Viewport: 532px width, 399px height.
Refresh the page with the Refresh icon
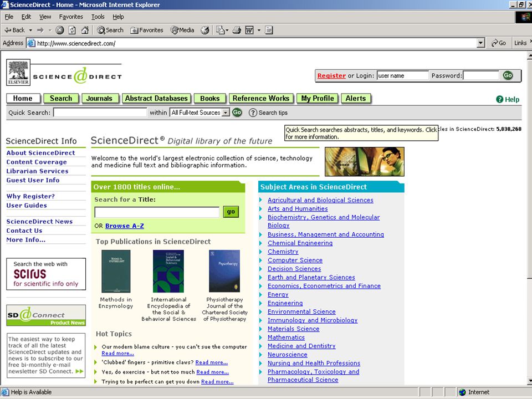(72, 30)
